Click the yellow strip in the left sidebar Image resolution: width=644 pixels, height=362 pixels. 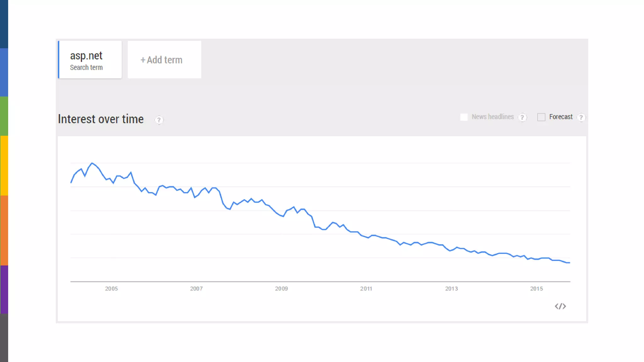[x=4, y=166]
